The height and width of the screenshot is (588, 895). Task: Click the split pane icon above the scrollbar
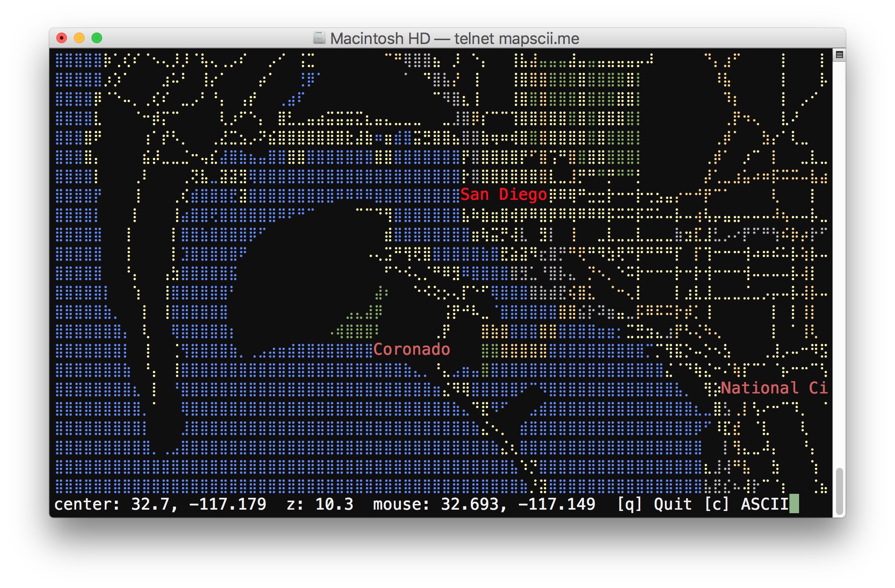point(839,55)
